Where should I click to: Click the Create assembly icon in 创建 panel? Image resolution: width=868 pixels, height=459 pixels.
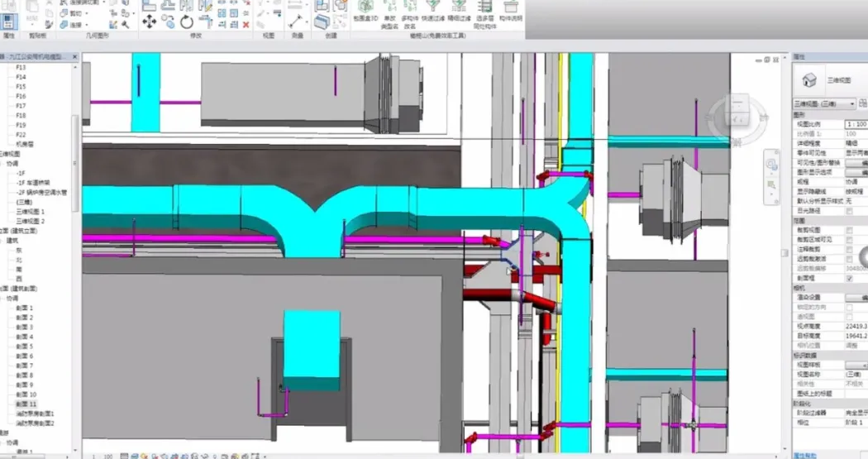coord(322,7)
